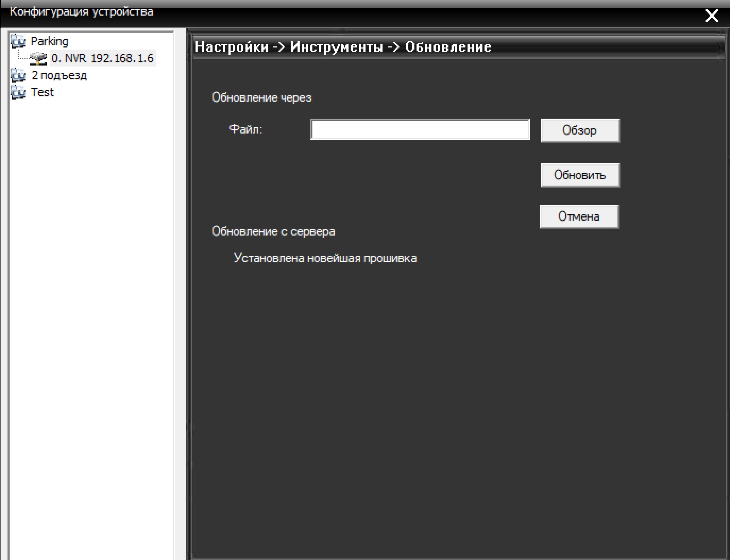Click the dotted connector line before the NVR device icon
The width and height of the screenshot is (730, 560).
23,58
